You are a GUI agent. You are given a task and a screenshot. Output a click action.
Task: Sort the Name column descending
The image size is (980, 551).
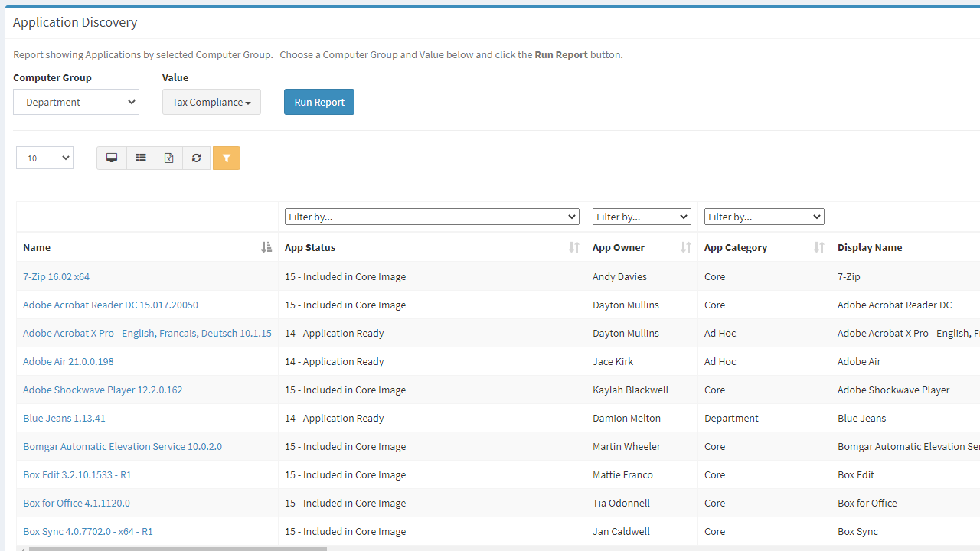click(x=266, y=247)
